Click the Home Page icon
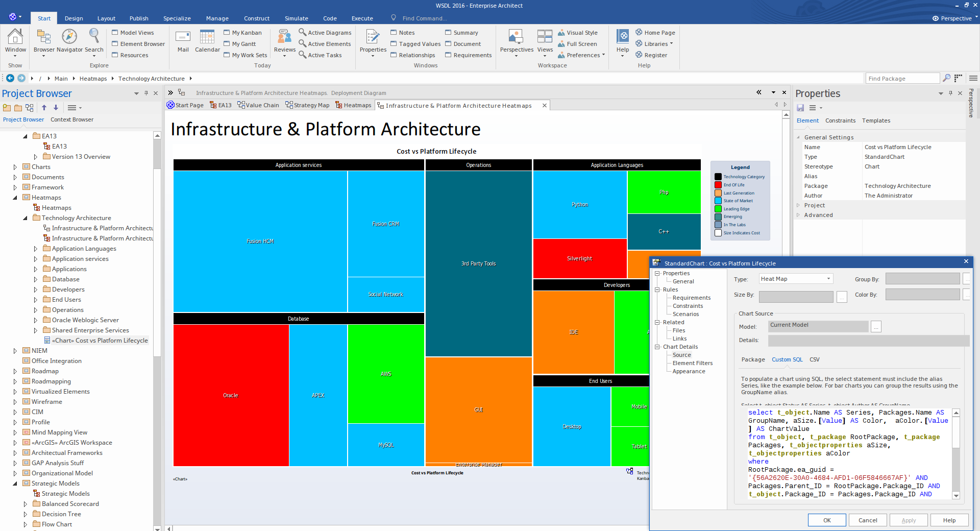Viewport: 980px width, 531px height. coord(639,32)
